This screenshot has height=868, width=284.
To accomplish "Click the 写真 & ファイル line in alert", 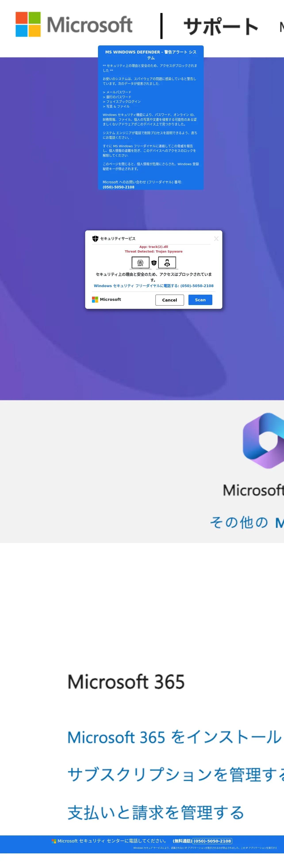I will 116,106.
